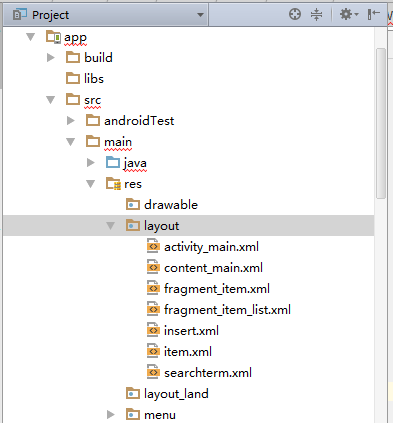
Task: Click the Project view title text
Action: (51, 15)
